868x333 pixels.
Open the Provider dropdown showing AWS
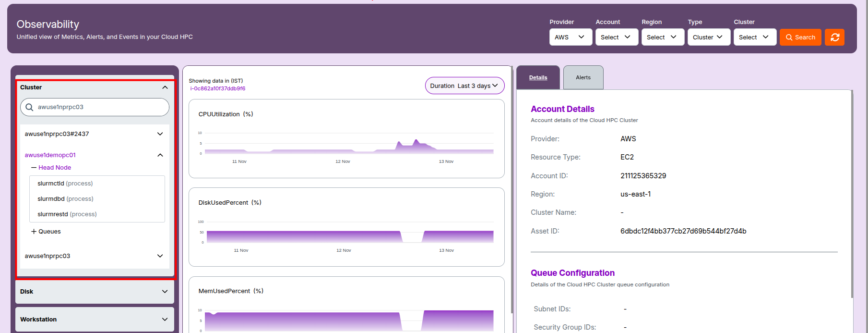[x=571, y=37]
